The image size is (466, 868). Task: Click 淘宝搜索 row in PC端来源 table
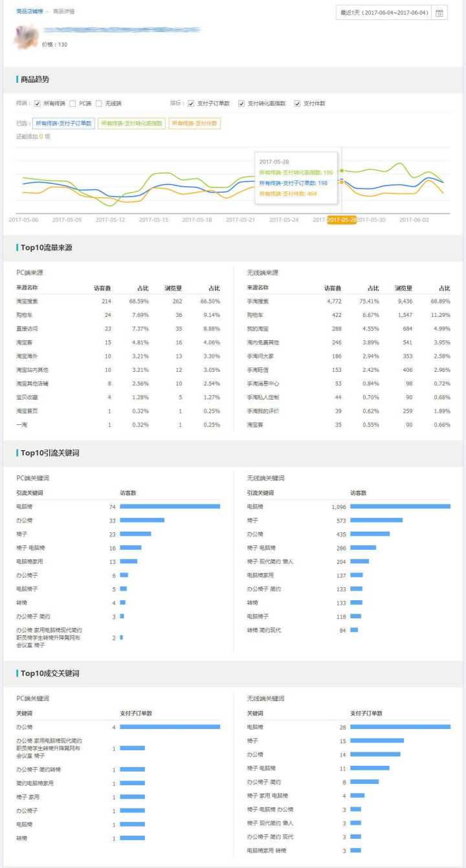point(118,301)
